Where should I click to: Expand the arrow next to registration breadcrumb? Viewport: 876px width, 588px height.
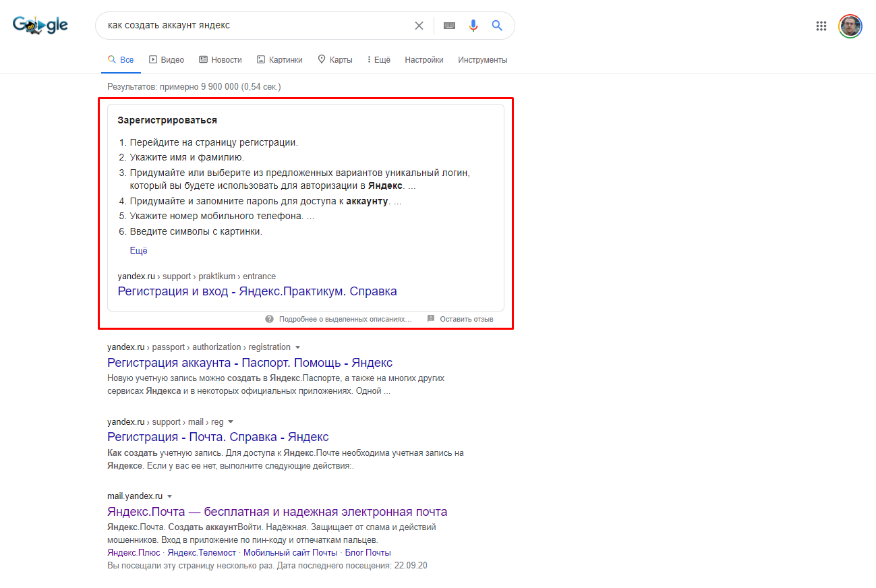[299, 347]
